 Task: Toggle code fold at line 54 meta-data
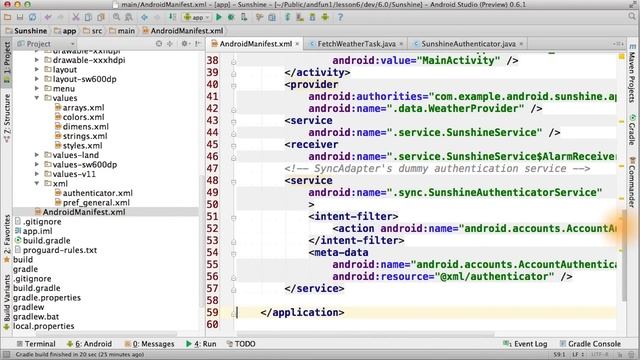pos(233,253)
